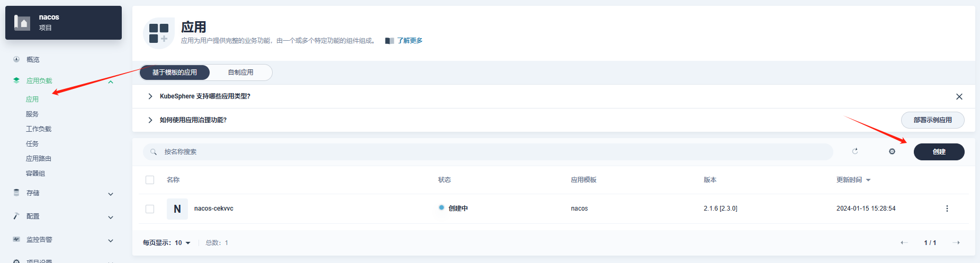980x263 pixels.
Task: Click the search magnifier icon
Action: pos(154,152)
